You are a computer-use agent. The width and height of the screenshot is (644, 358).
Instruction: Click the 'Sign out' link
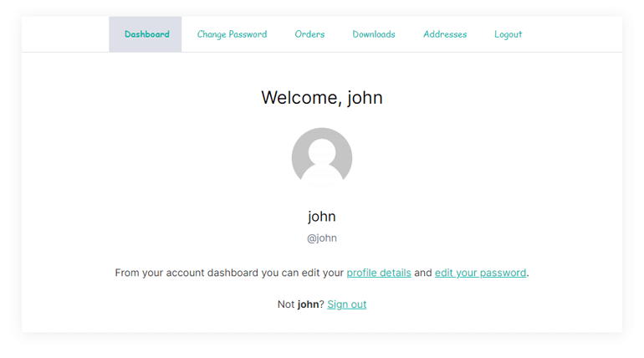(346, 304)
